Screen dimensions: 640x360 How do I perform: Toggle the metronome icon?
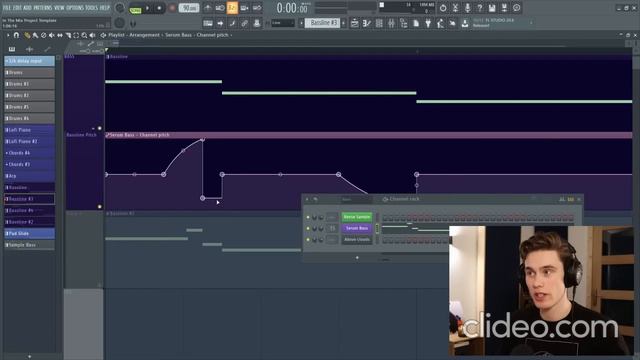click(208, 8)
